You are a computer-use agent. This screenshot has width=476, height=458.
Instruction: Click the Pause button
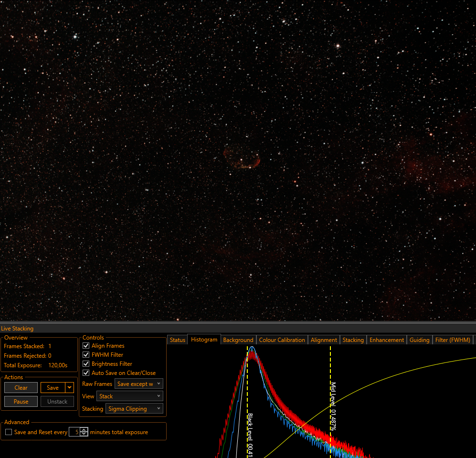(21, 402)
